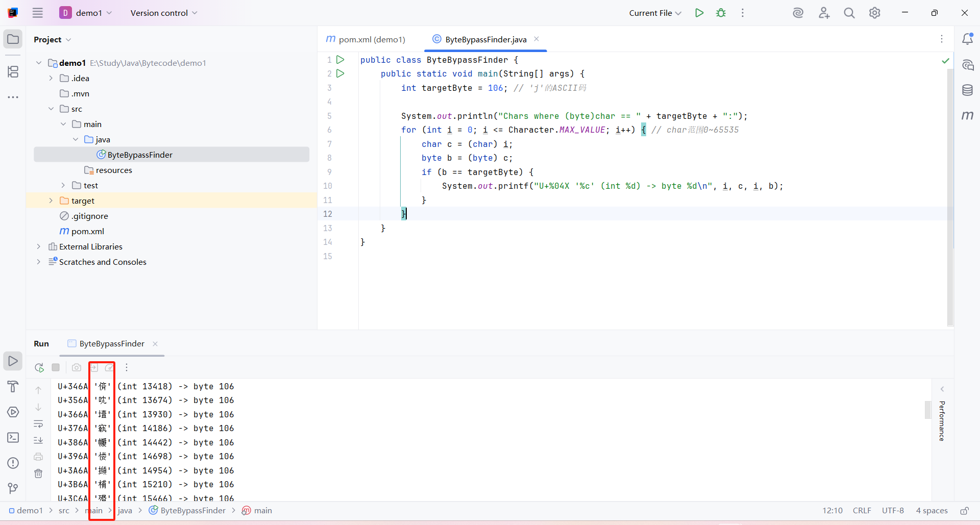
Task: Toggle soft-wrap in the console output
Action: 38,424
